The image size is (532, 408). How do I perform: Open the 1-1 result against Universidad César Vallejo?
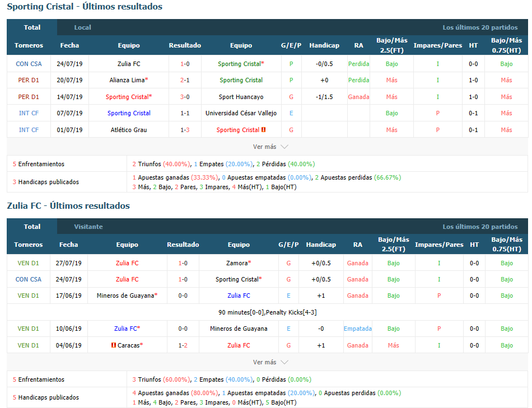tap(185, 113)
